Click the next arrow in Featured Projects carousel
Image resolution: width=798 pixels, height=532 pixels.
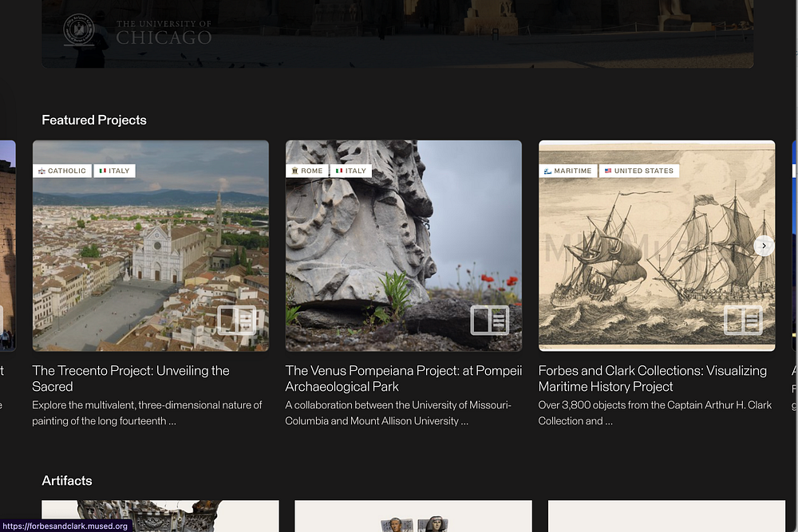pos(764,246)
